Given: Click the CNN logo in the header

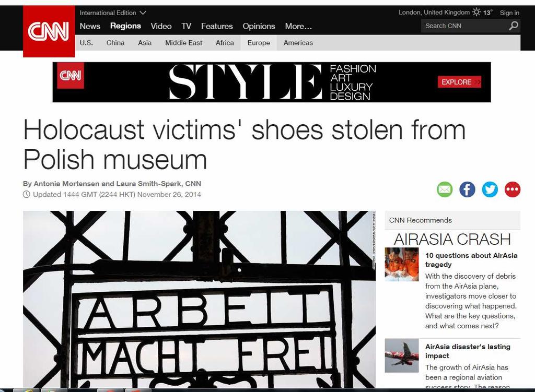Looking at the screenshot, I should 49,31.
